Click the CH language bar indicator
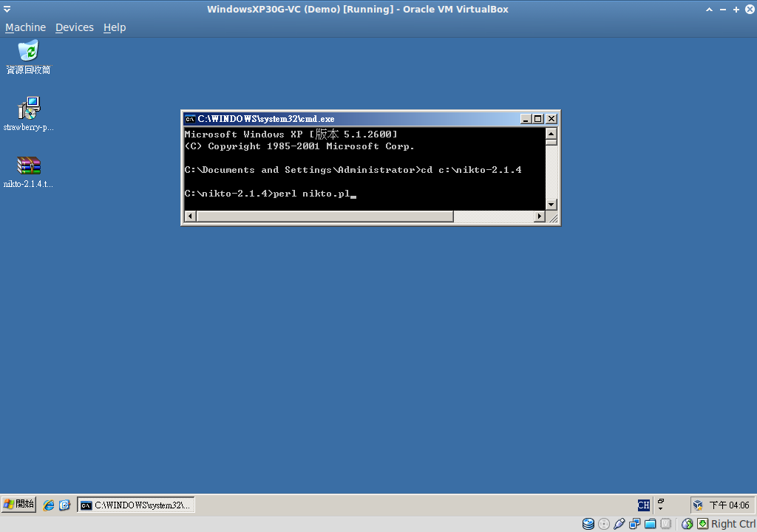 click(x=644, y=505)
